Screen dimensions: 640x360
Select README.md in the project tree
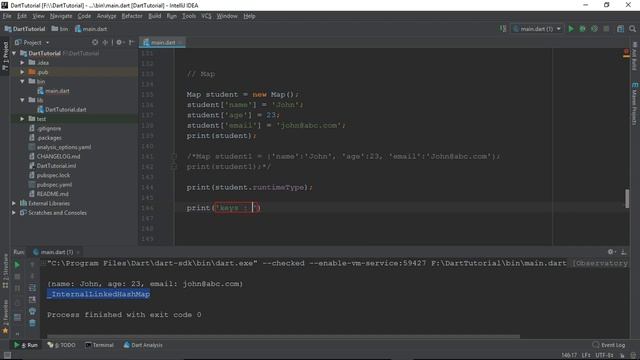click(49, 194)
